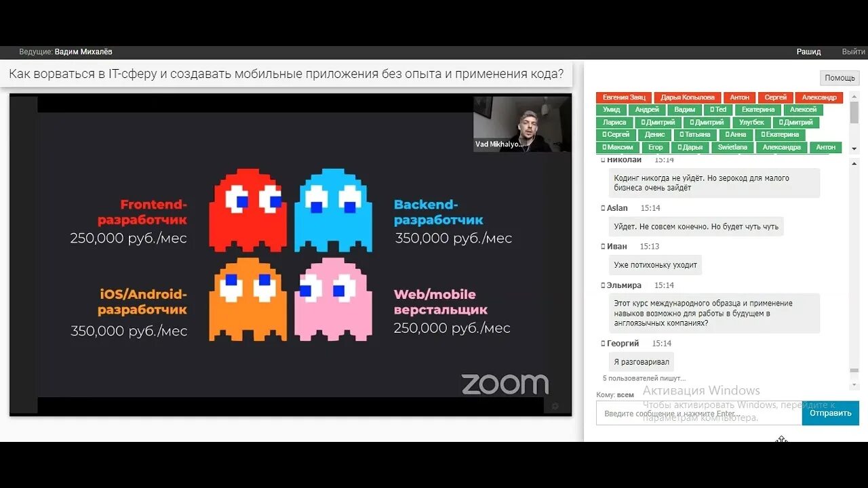The height and width of the screenshot is (488, 868).
Task: Click the '5 пользователей пишут' typing indicator
Action: (644, 378)
